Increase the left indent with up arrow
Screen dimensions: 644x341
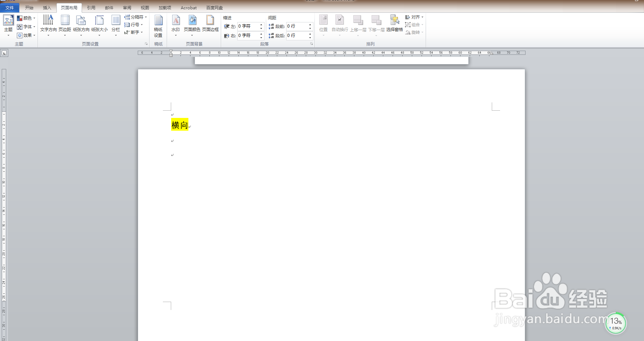click(x=261, y=24)
